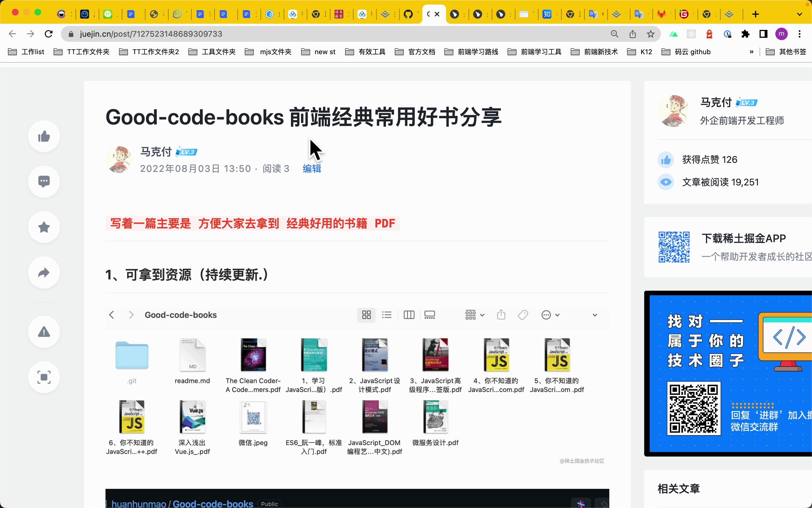Viewport: 812px width, 508px height.
Task: Open profile avatar 'm'
Action: point(782,34)
